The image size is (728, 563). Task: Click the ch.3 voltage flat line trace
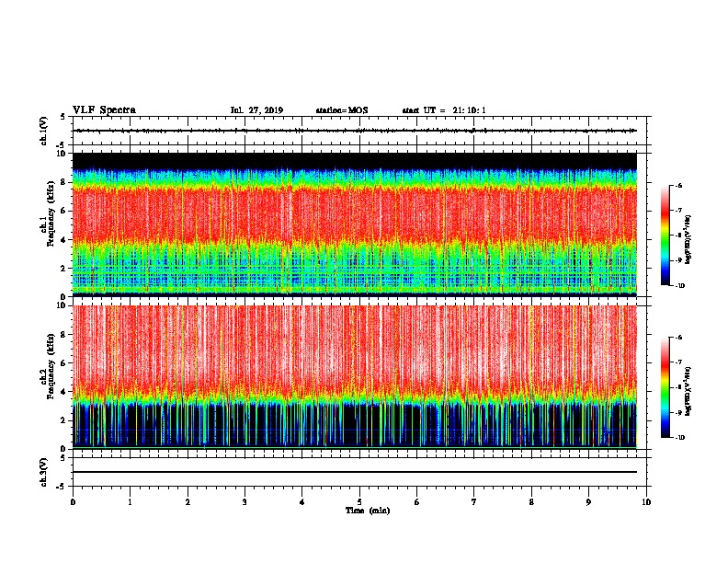(x=355, y=472)
